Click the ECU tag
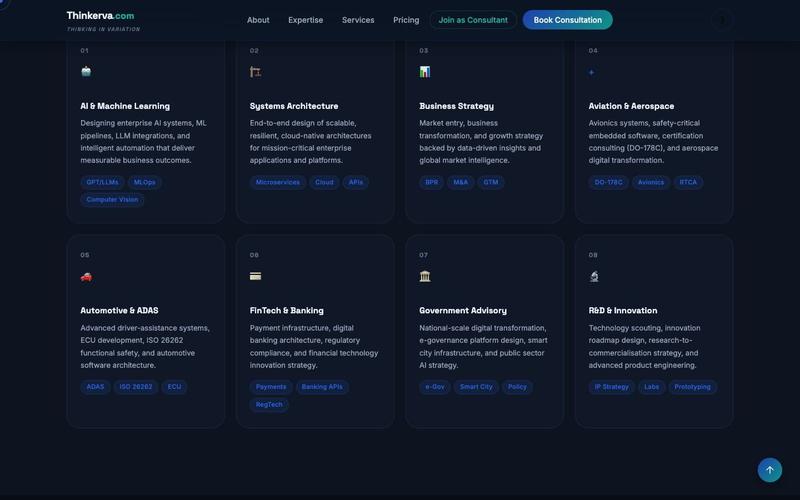800x500 pixels. point(174,387)
